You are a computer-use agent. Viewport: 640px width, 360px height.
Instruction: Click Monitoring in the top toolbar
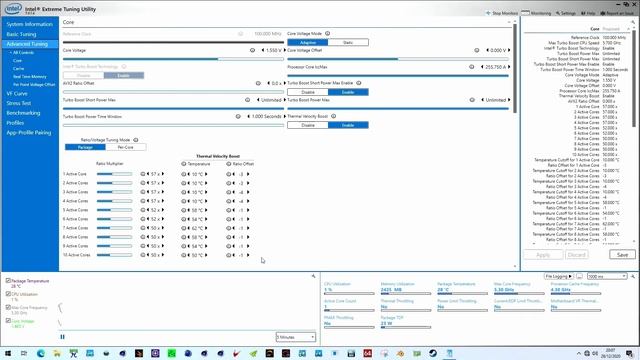point(537,13)
